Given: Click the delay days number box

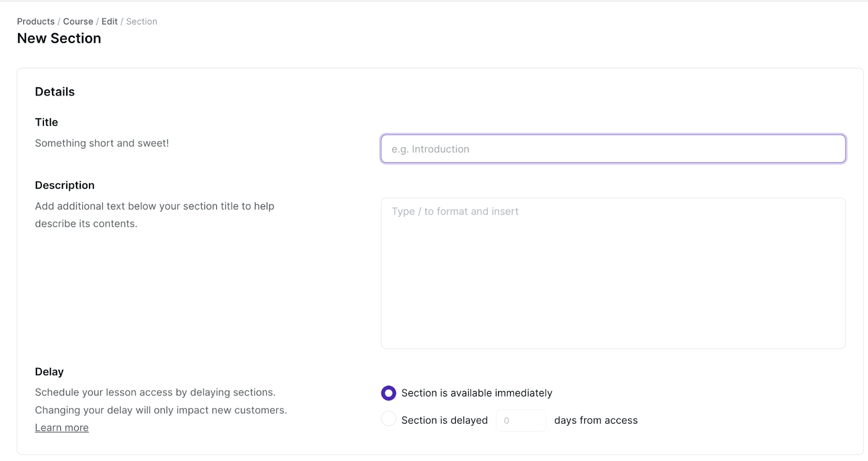Looking at the screenshot, I should click(x=520, y=420).
